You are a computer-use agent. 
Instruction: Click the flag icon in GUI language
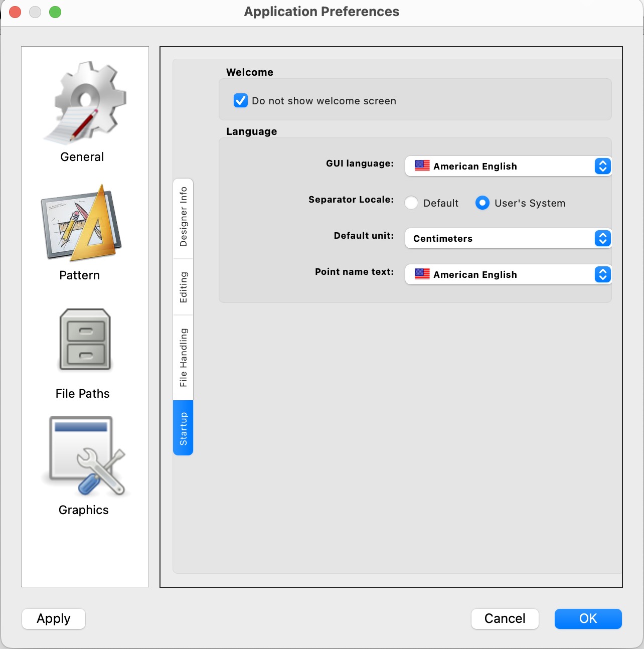[422, 166]
